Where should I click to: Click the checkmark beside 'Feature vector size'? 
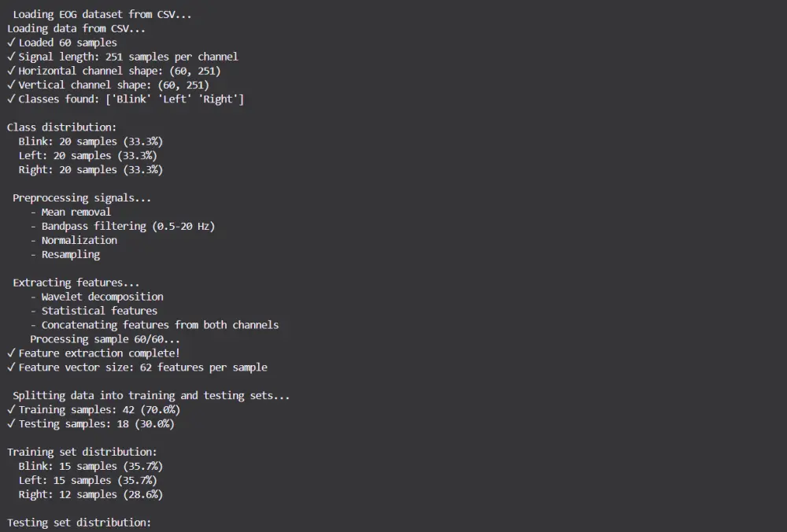click(x=11, y=368)
